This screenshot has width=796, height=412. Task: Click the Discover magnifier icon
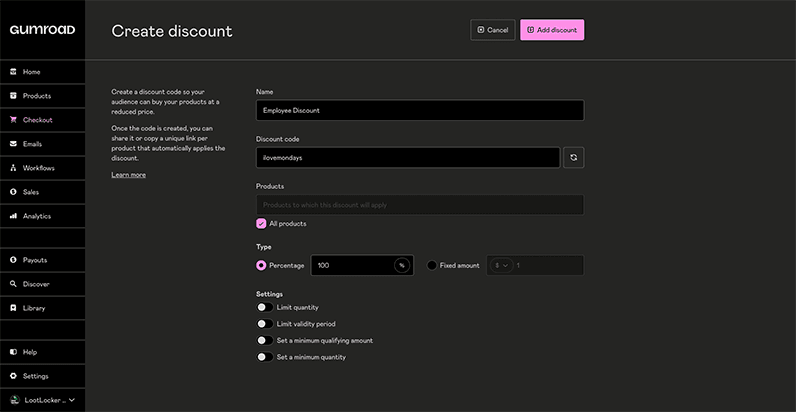[14, 284]
